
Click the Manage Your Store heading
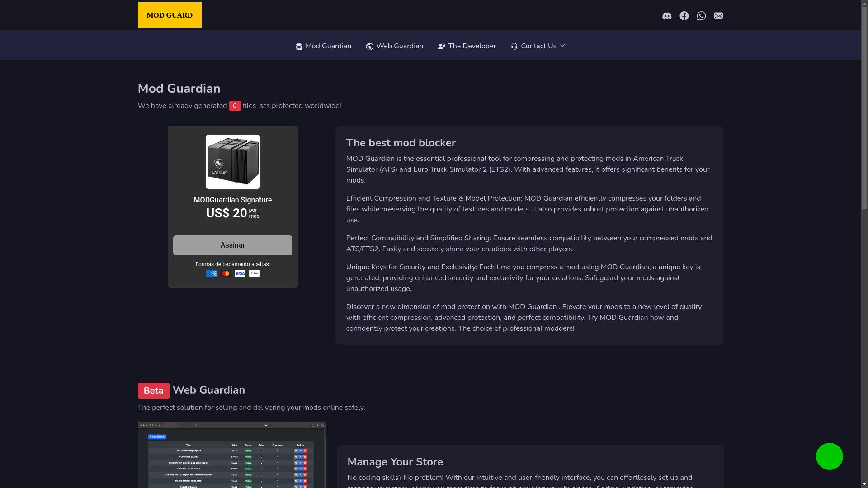395,462
